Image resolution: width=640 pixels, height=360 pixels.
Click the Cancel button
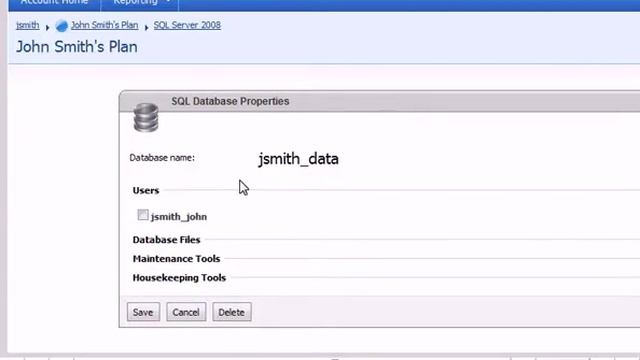pos(186,312)
